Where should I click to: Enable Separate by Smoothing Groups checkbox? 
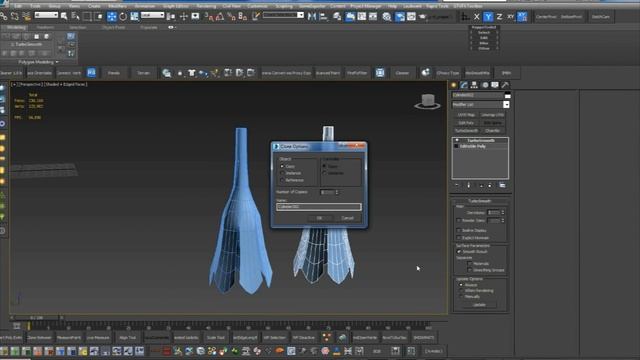point(470,270)
